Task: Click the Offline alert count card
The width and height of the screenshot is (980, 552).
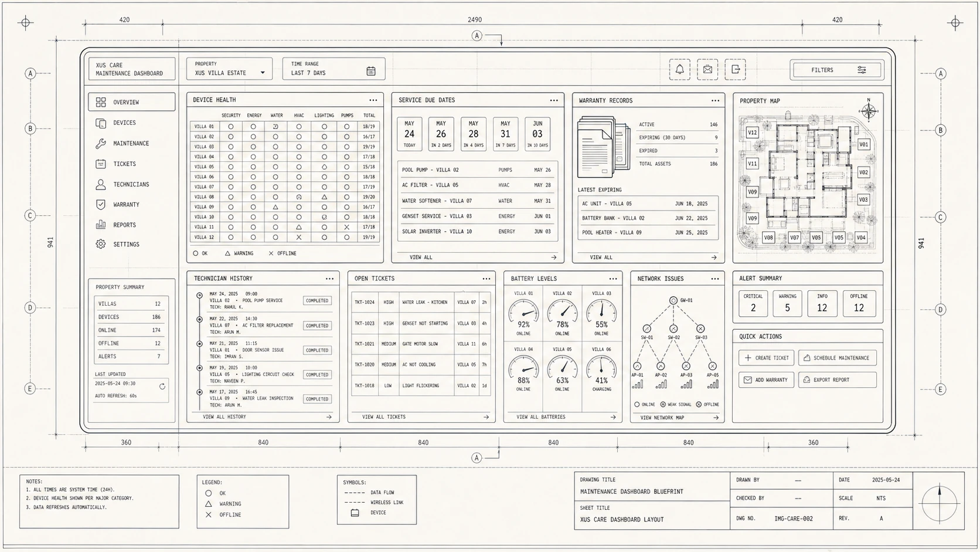Action: 859,303
